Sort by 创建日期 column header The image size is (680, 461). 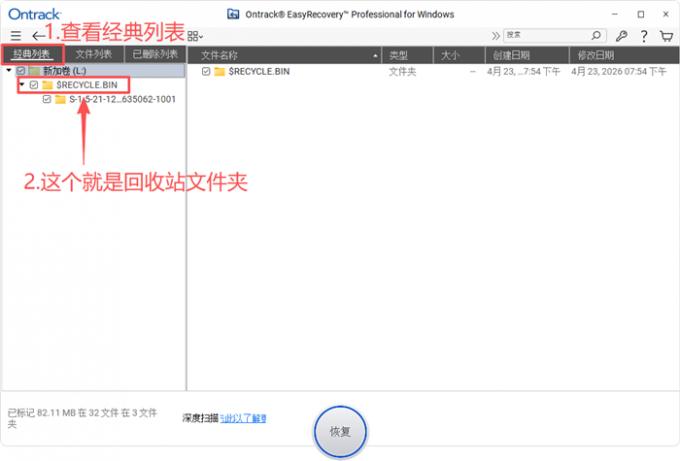tap(527, 55)
